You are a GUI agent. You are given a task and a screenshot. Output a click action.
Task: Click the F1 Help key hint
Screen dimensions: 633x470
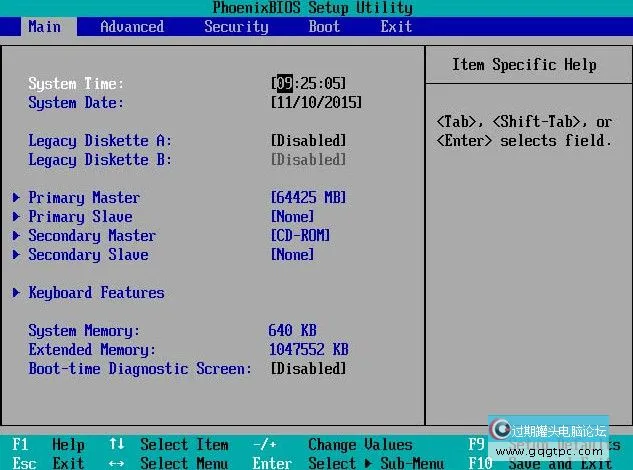tap(48, 445)
